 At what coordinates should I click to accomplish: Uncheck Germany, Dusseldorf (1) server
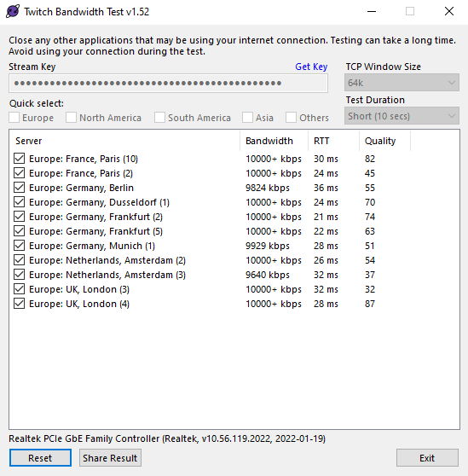19,202
